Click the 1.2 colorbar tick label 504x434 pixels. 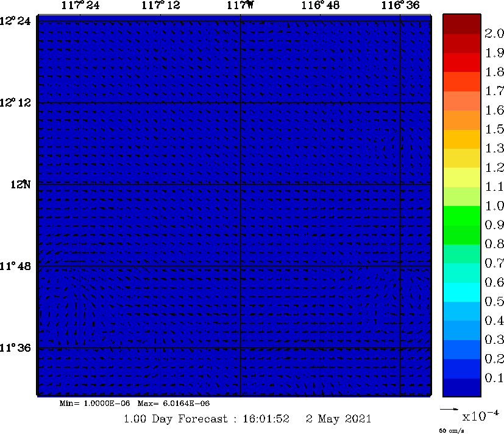click(x=494, y=168)
